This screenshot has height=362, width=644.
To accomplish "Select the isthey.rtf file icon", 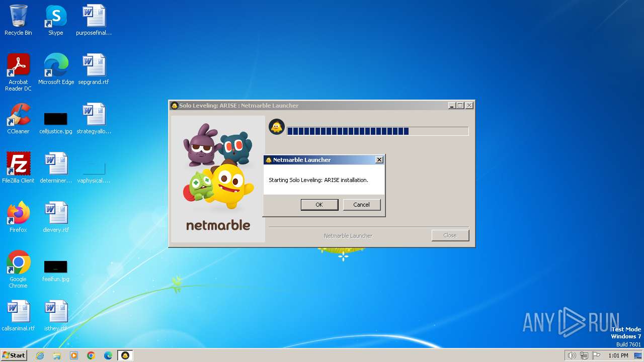I will 55,316.
